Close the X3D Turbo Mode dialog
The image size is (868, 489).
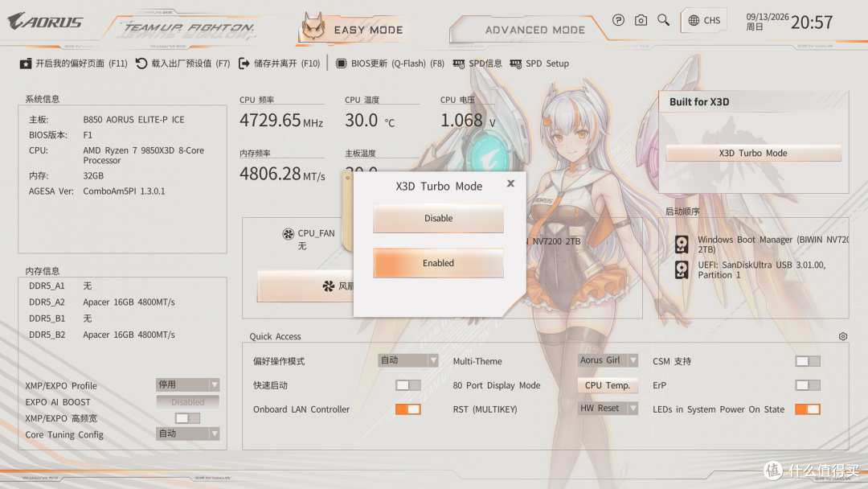pyautogui.click(x=510, y=183)
